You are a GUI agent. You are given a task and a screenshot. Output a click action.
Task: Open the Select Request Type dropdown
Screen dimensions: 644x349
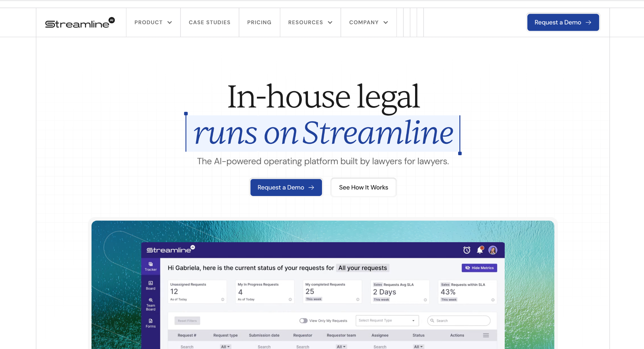coord(387,320)
